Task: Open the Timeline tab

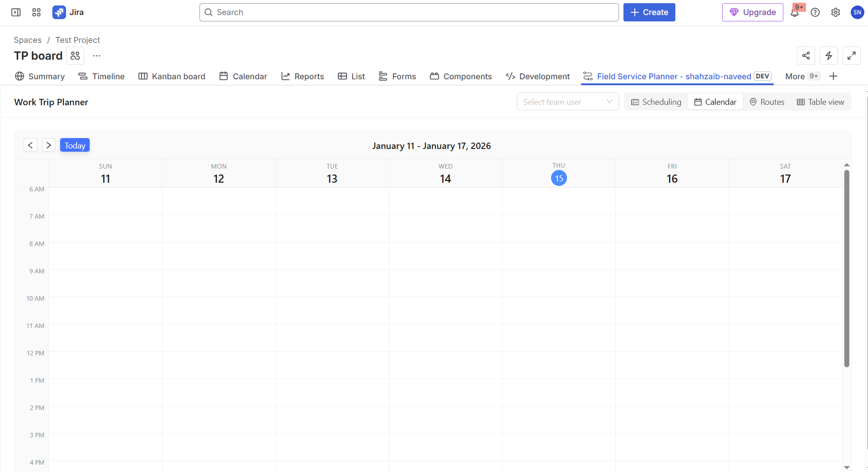Action: (102, 76)
